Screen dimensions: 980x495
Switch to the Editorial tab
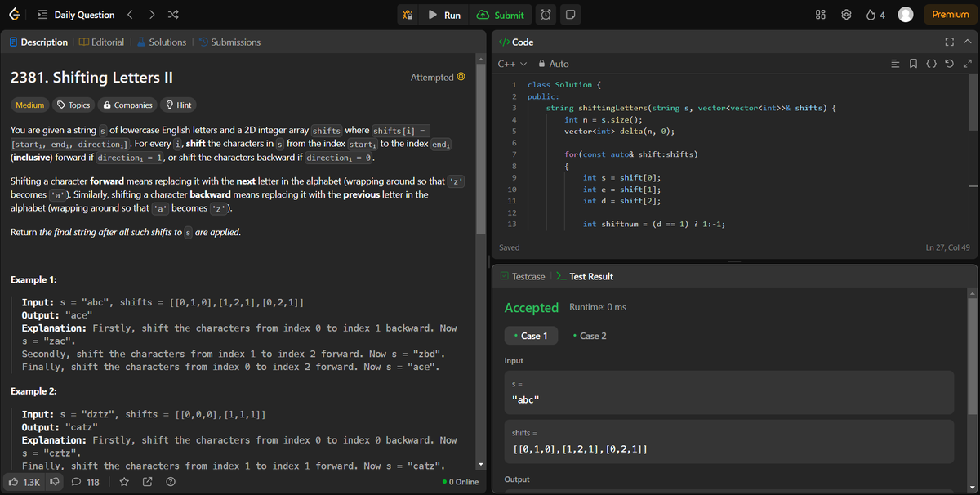pos(101,42)
